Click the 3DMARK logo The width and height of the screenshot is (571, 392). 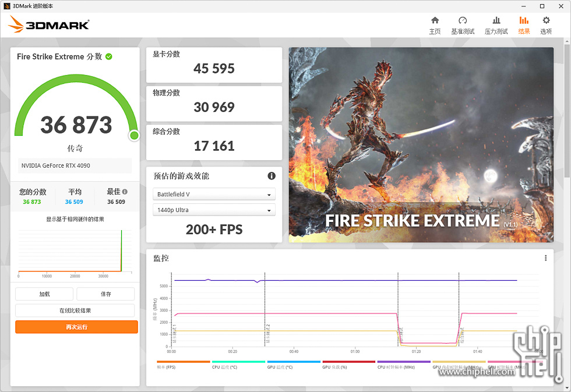click(48, 25)
